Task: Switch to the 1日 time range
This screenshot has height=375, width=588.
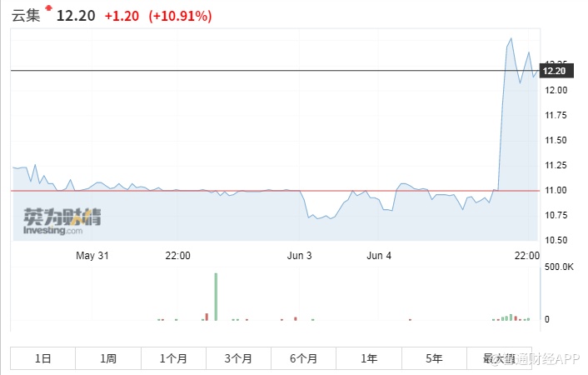Action: pos(43,358)
